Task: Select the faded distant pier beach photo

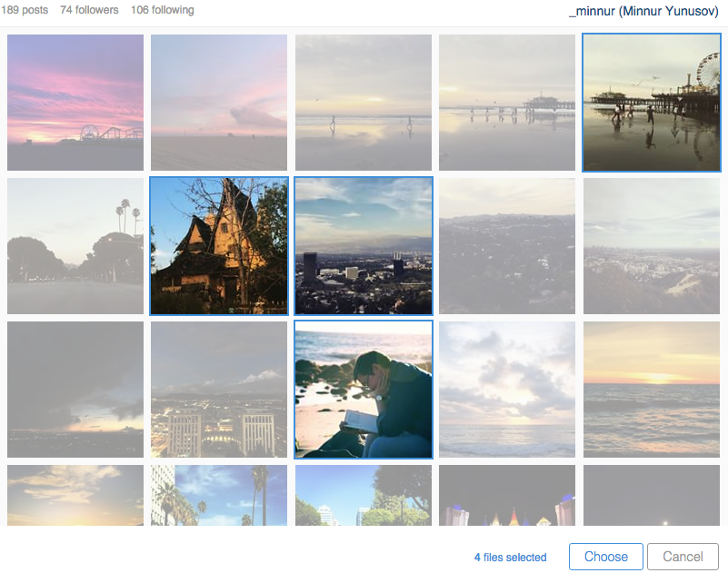Action: tap(507, 103)
